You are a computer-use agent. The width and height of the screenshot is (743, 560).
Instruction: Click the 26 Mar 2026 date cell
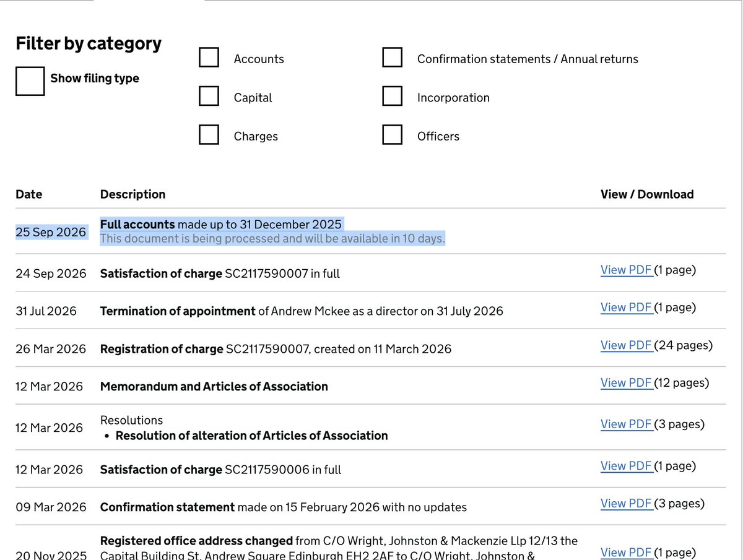(51, 349)
